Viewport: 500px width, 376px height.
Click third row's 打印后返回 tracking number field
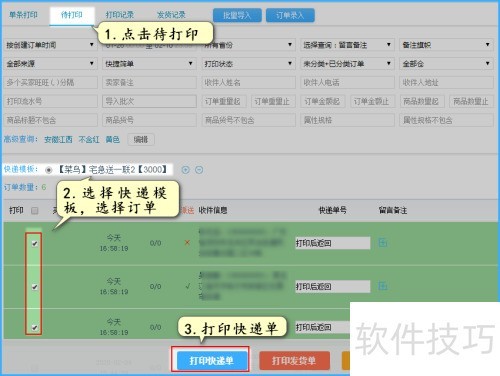(322, 327)
